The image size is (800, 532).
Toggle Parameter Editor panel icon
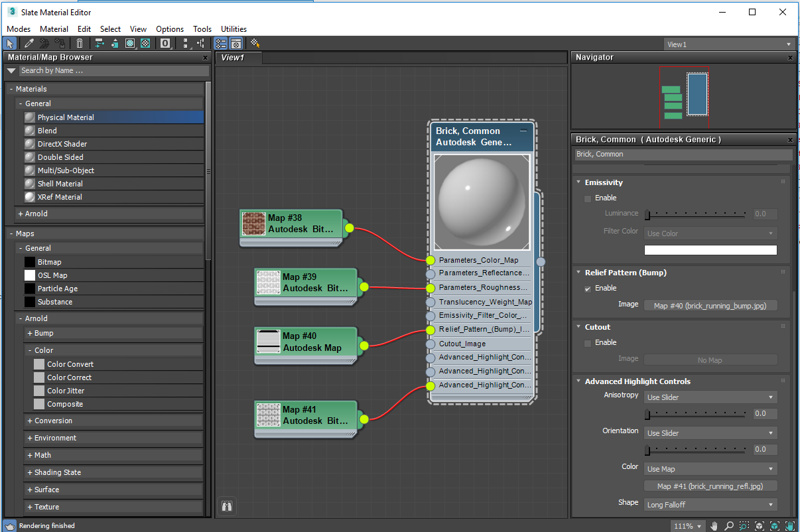235,44
